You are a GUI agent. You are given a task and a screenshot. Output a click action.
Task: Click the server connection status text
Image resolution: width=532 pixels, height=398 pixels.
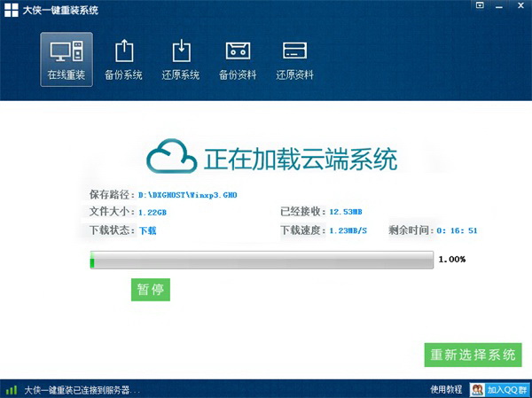tap(82, 390)
